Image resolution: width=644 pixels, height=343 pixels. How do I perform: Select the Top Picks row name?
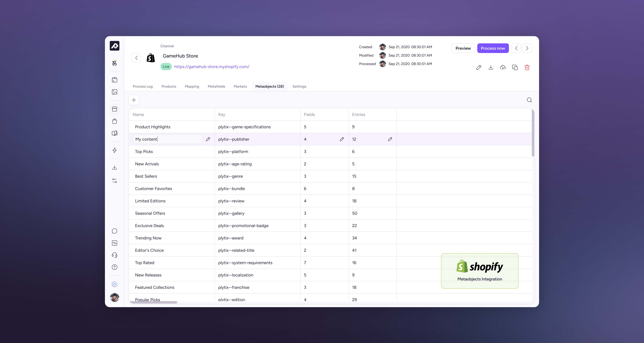(x=144, y=151)
